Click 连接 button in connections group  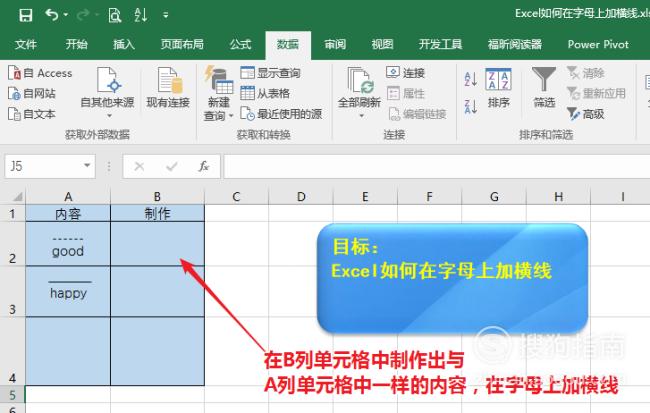[x=405, y=73]
